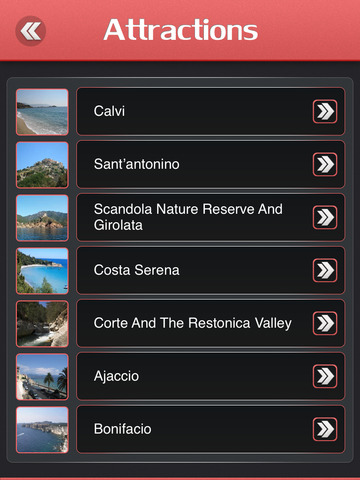The width and height of the screenshot is (360, 480).
Task: Select the Restonica Valley gorge thumbnail
Action: click(x=42, y=324)
